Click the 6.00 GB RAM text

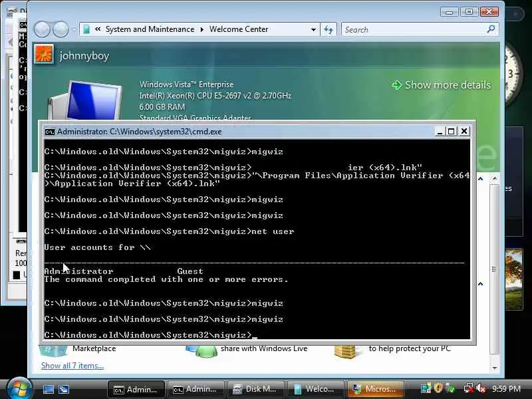(x=162, y=107)
